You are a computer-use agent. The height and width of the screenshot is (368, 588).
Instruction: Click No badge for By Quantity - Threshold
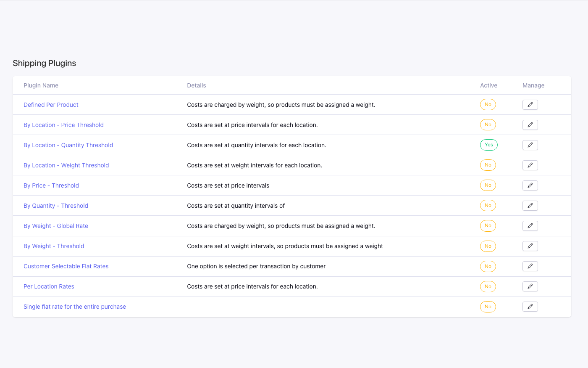[488, 205]
